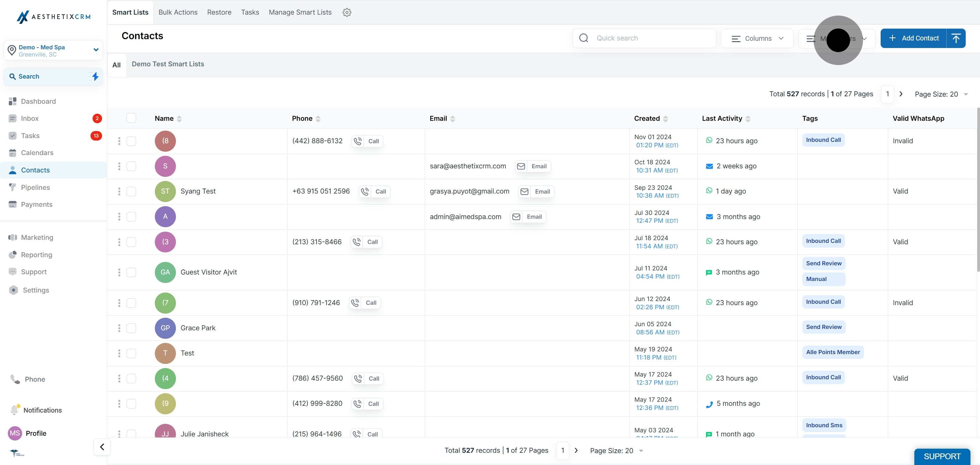The width and height of the screenshot is (980, 465).
Task: Expand the Columns dropdown
Action: tap(757, 38)
